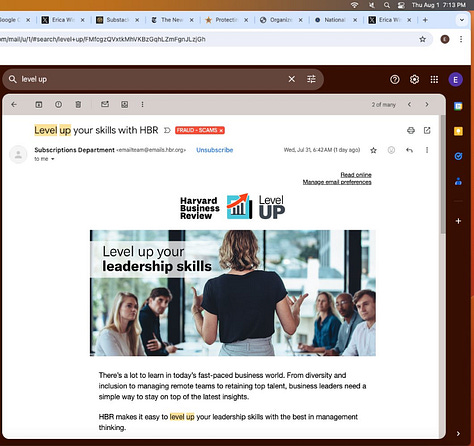Close the Substack tab
The height and width of the screenshot is (446, 474).
coord(137,20)
